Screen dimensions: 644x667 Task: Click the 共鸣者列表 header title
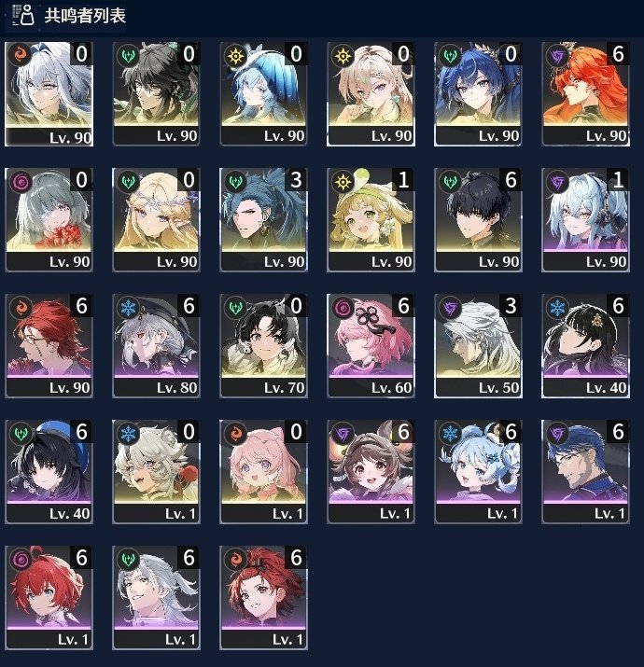[x=85, y=16]
